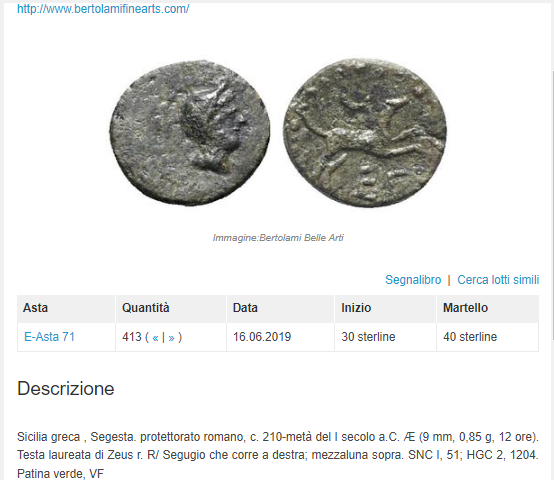554x480 pixels.
Task: Click the coin reverse running hound image
Action: click(x=365, y=133)
